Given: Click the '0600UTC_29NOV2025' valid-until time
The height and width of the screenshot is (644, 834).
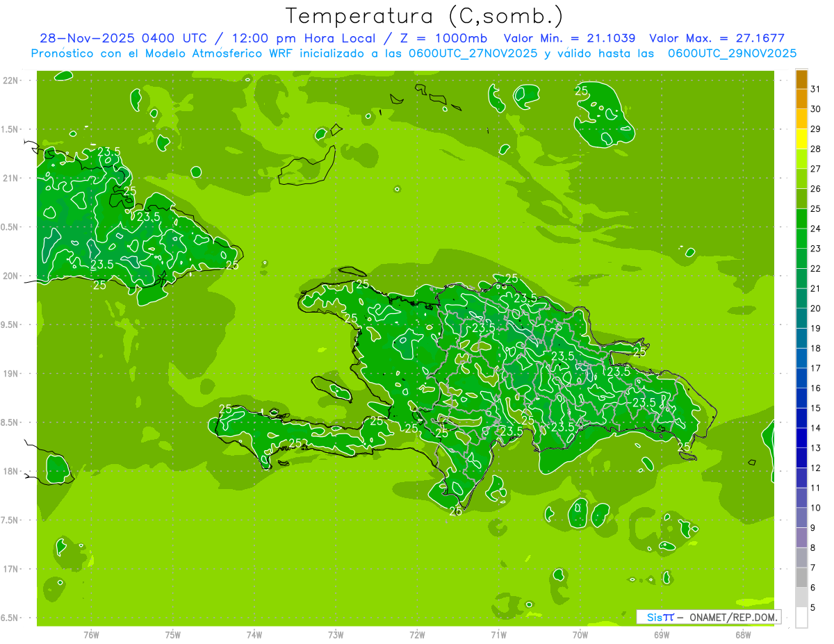Looking at the screenshot, I should click(732, 53).
